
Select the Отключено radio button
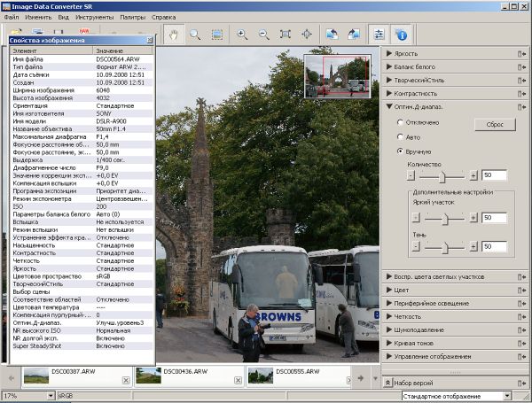pyautogui.click(x=400, y=122)
